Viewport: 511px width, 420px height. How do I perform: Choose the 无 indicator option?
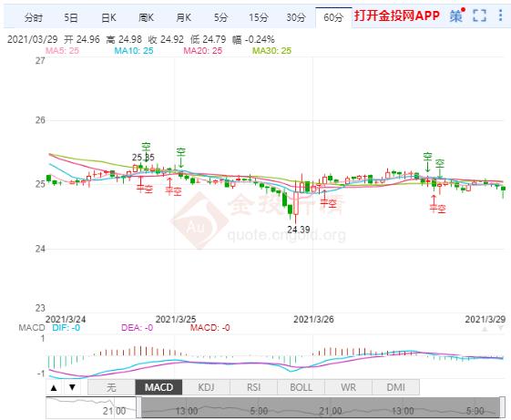pyautogui.click(x=111, y=388)
